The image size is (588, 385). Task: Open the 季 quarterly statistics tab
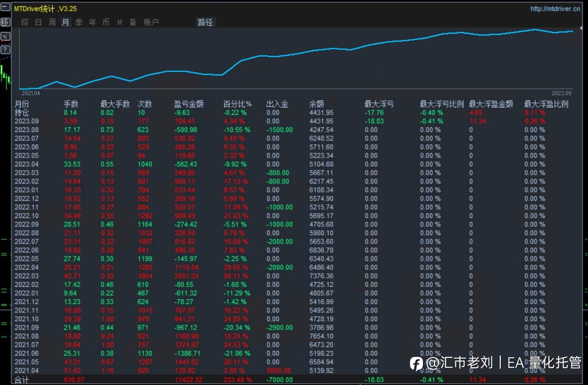point(79,22)
